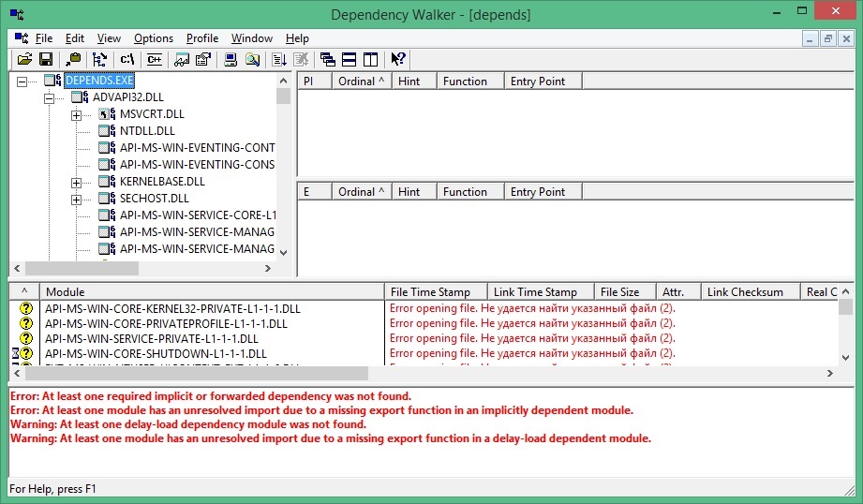Viewport: 863px width, 504px height.
Task: Click the Cascade windows toolbar icon
Action: point(327,59)
